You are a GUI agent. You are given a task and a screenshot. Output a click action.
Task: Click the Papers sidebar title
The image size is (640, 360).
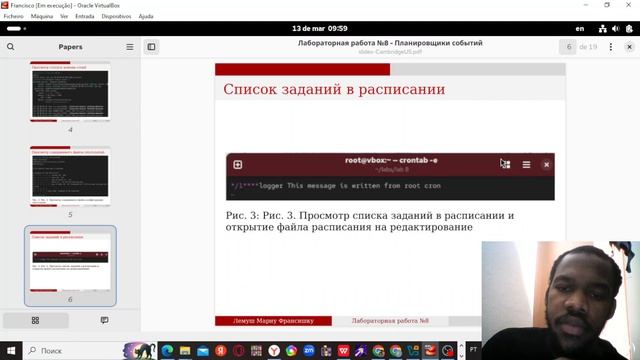click(x=70, y=47)
